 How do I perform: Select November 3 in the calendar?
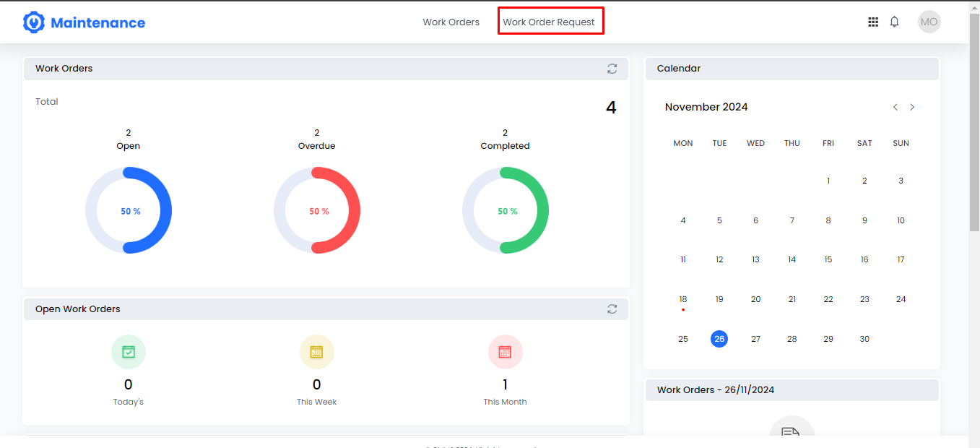(x=901, y=181)
